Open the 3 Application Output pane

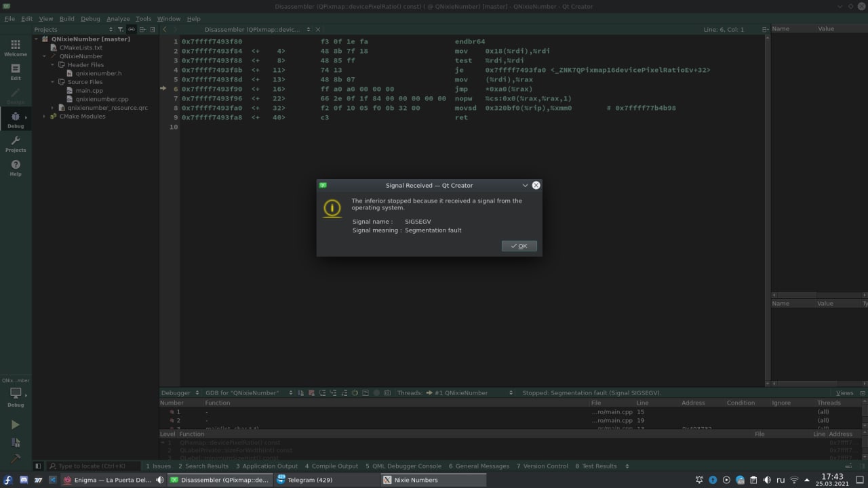[x=267, y=466]
